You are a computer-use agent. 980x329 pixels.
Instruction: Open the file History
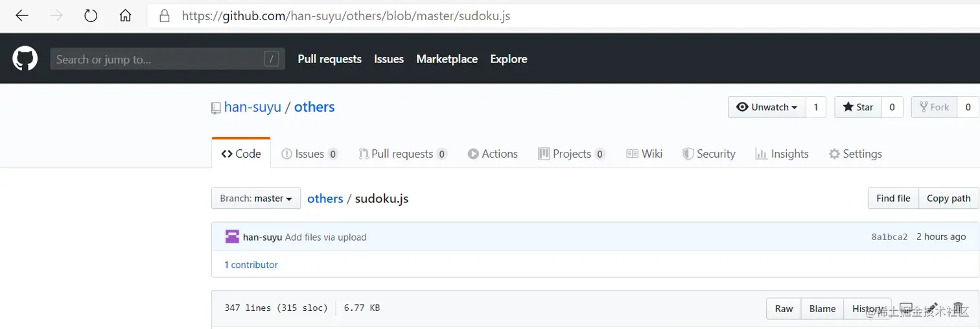(x=867, y=309)
